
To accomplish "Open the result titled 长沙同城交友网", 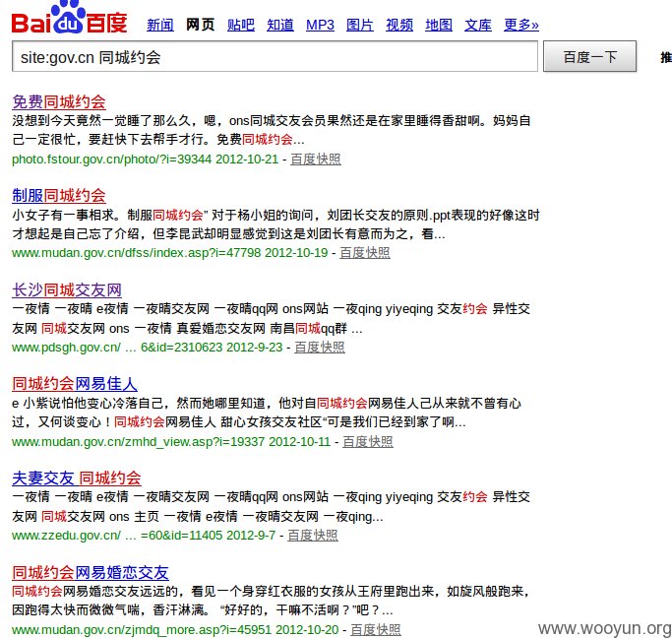I will point(67,290).
